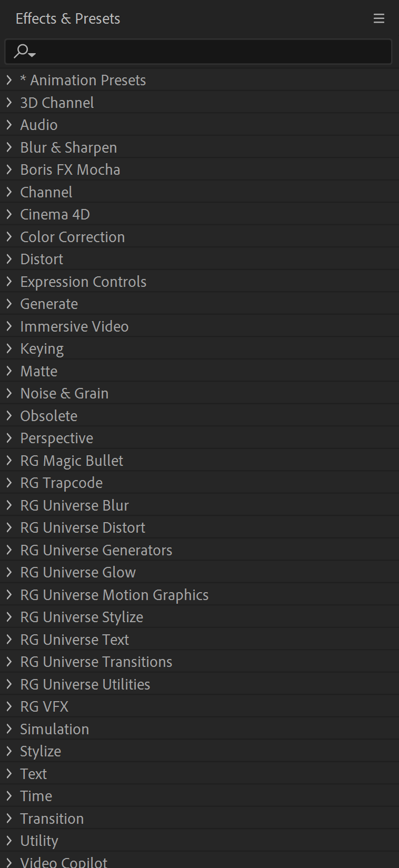Expand the Boris FX Mocha chevron
The height and width of the screenshot is (868, 399).
pos(9,169)
